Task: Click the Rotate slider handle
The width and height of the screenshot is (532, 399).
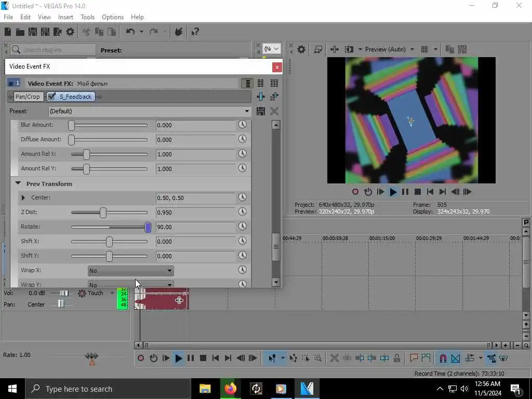Action: tap(148, 227)
